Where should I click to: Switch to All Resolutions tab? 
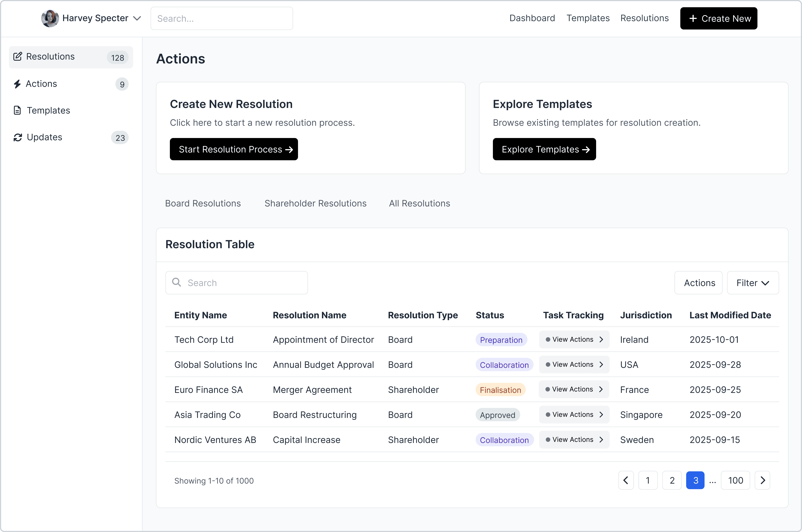pyautogui.click(x=419, y=203)
